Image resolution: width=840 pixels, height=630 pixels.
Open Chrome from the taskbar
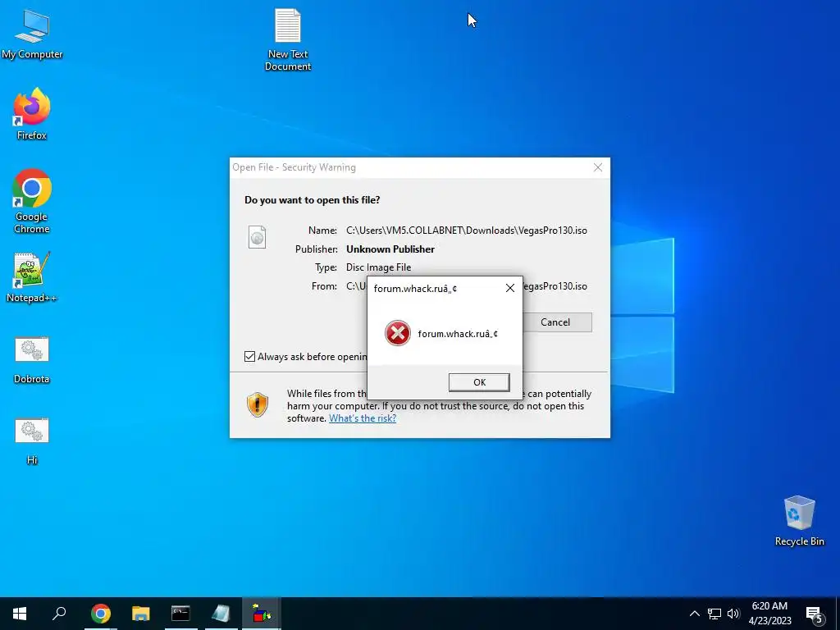coord(100,614)
